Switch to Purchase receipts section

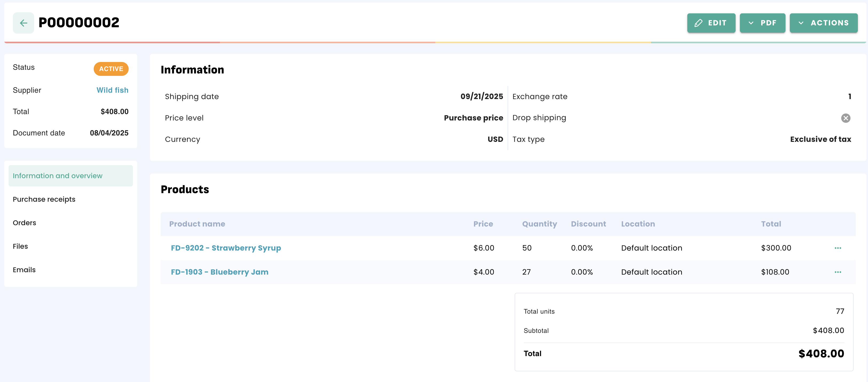tap(44, 199)
